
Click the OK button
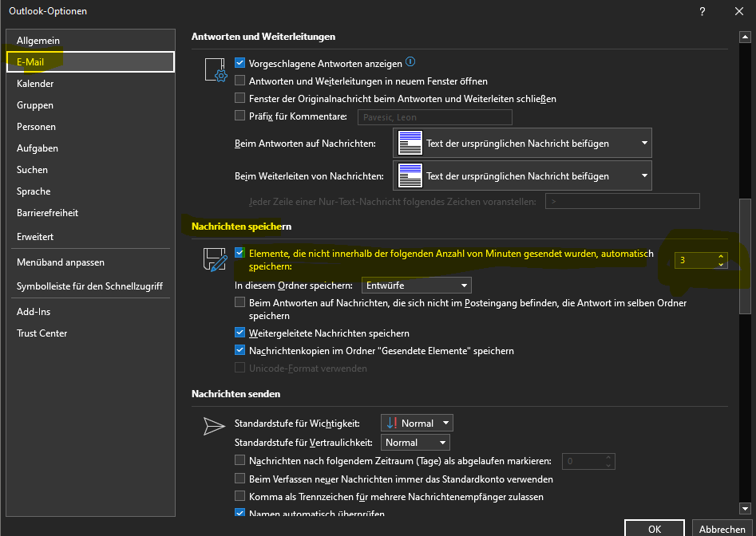tap(655, 528)
